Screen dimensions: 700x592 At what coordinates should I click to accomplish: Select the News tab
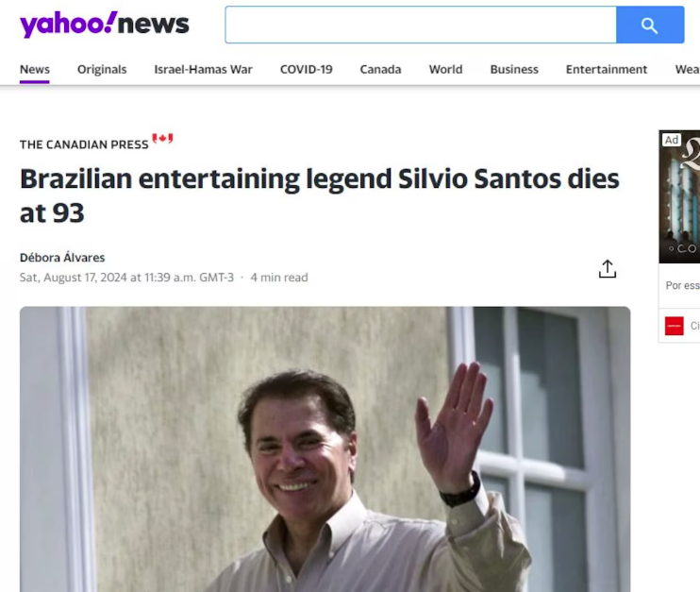pos(34,70)
